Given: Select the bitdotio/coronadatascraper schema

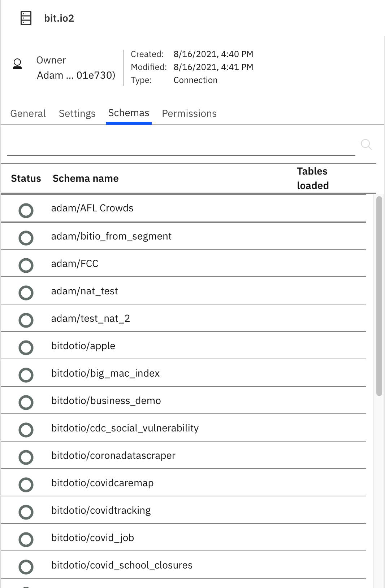Looking at the screenshot, I should (x=113, y=456).
